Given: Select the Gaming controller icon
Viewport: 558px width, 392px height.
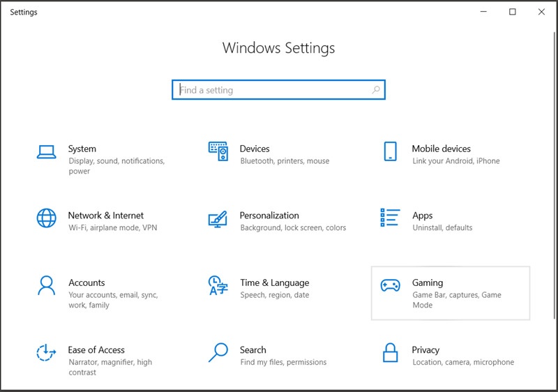Looking at the screenshot, I should [390, 285].
